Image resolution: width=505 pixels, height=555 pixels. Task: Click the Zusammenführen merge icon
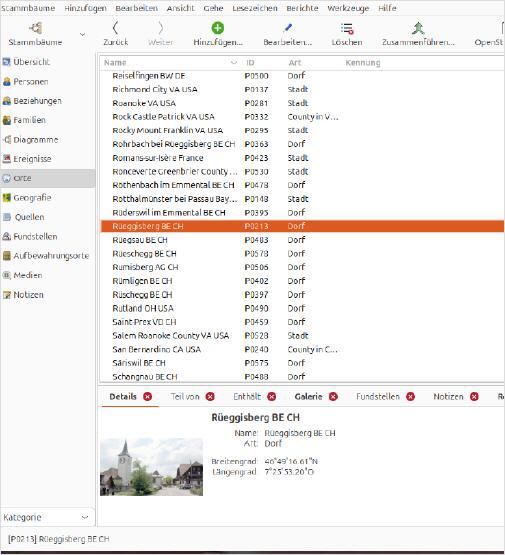(x=418, y=28)
